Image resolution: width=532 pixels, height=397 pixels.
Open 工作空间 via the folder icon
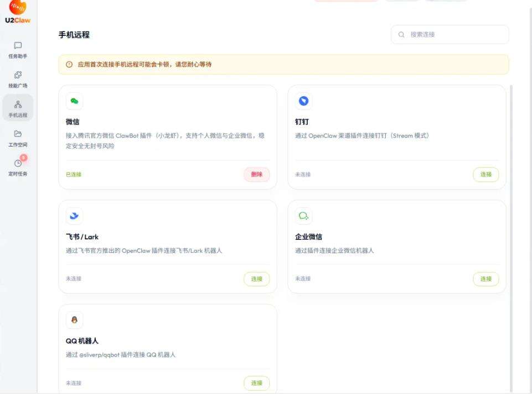[18, 133]
